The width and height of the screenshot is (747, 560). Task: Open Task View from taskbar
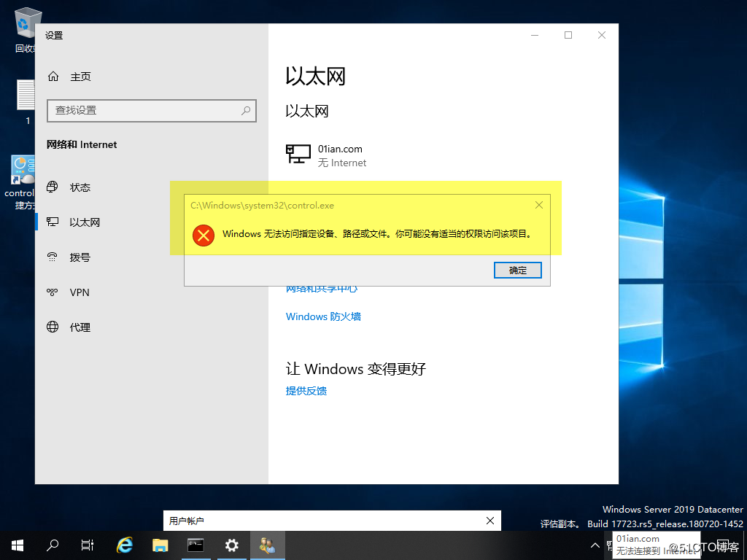pos(88,545)
